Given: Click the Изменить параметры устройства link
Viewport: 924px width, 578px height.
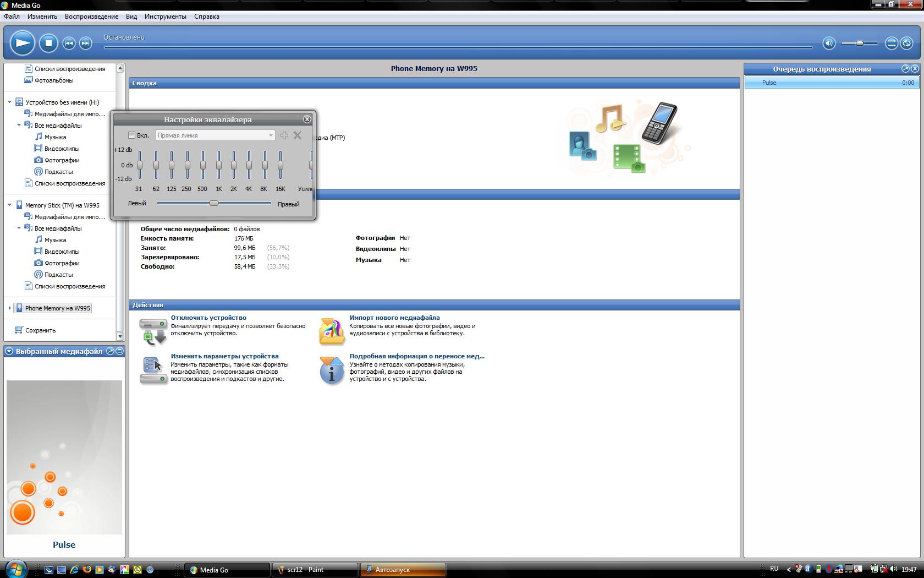Looking at the screenshot, I should pos(224,356).
